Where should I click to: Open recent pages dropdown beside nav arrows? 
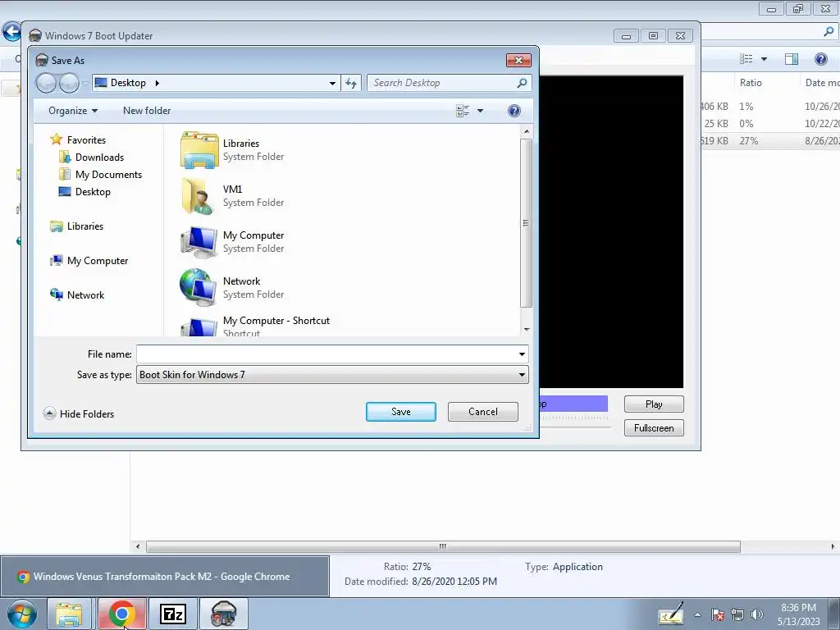pyautogui.click(x=85, y=84)
